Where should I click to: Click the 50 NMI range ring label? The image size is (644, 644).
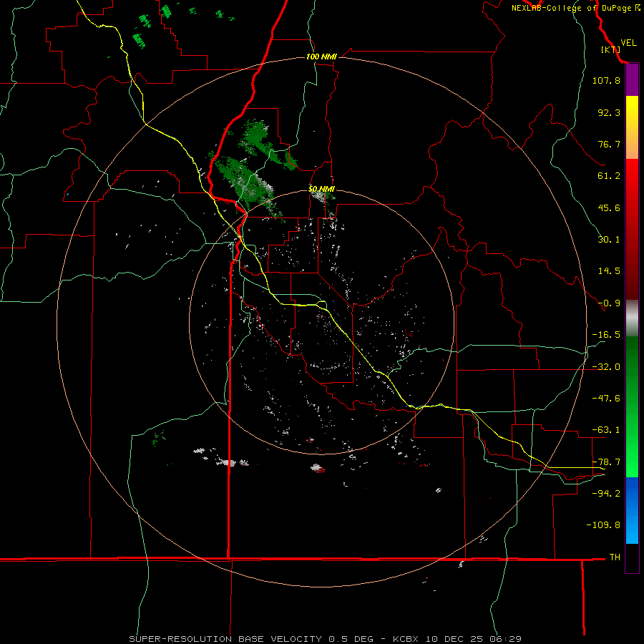click(321, 189)
